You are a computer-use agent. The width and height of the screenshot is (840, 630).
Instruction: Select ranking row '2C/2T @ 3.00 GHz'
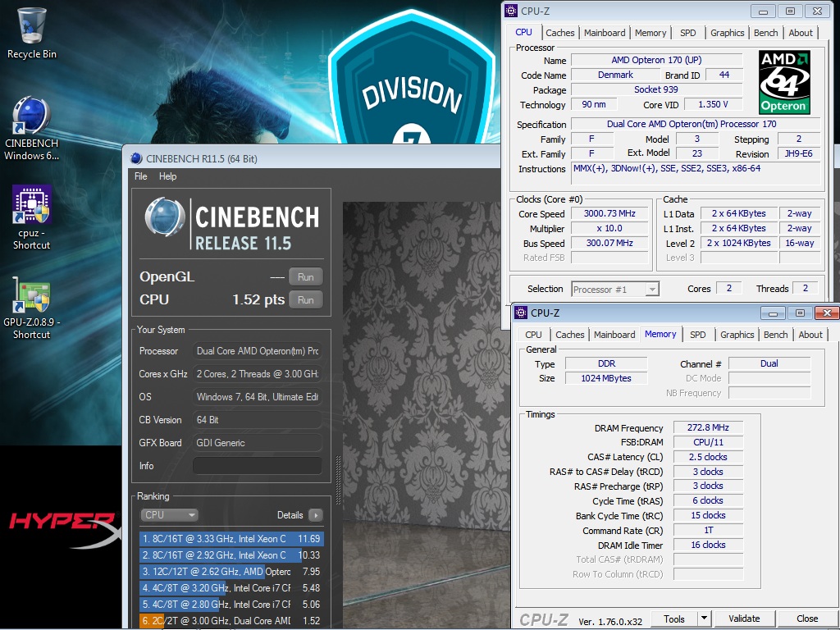[x=231, y=620]
